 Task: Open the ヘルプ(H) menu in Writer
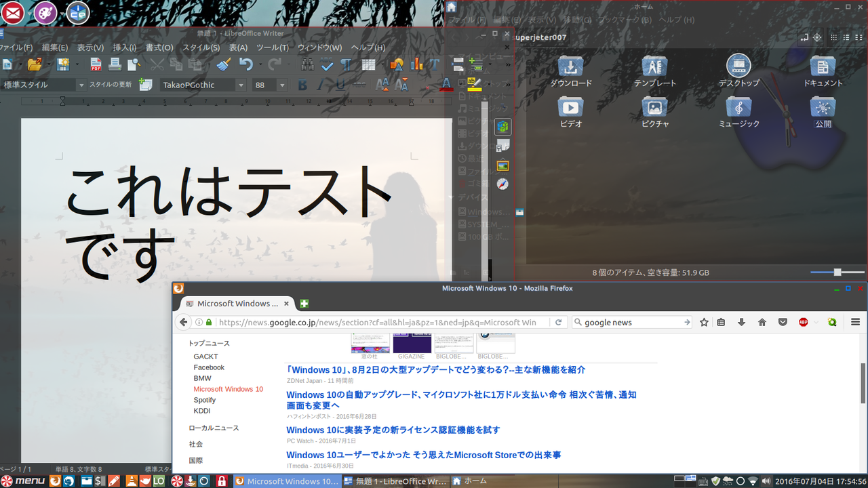(368, 47)
